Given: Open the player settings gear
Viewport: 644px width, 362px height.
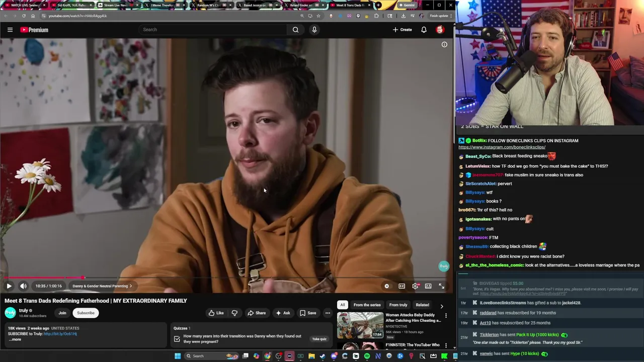Looking at the screenshot, I should [x=415, y=286].
